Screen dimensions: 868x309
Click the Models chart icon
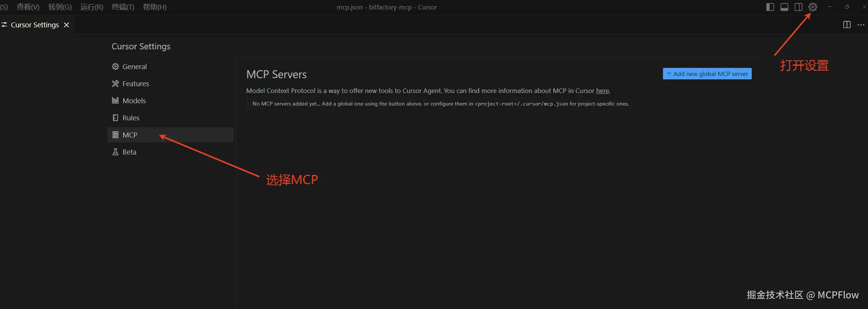116,100
